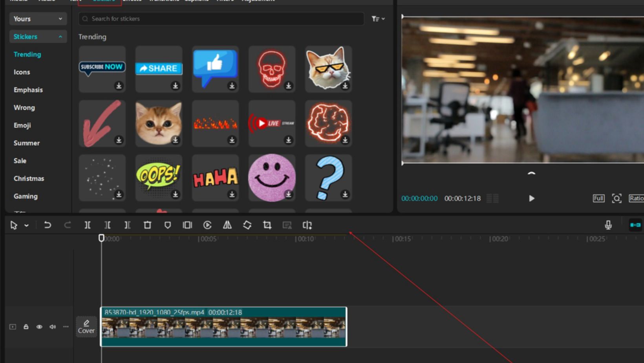Image resolution: width=644 pixels, height=363 pixels.
Task: Switch preview to Full screen
Action: tap(598, 198)
